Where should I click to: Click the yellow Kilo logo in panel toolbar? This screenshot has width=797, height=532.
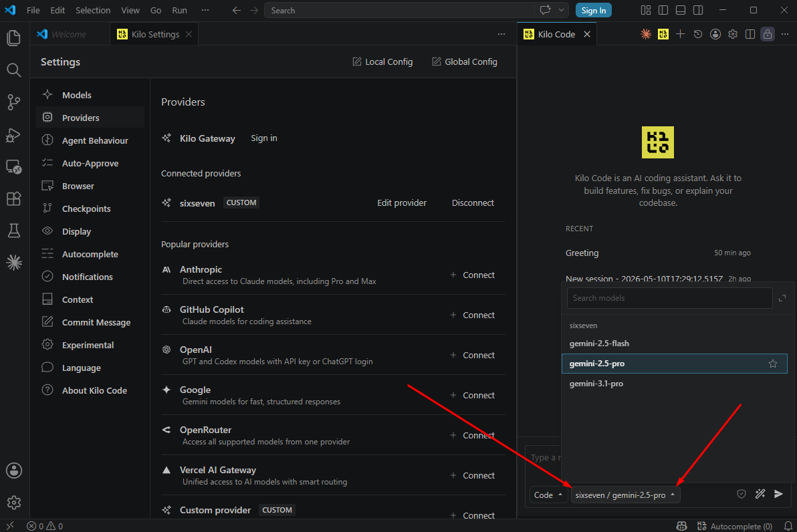coord(663,34)
